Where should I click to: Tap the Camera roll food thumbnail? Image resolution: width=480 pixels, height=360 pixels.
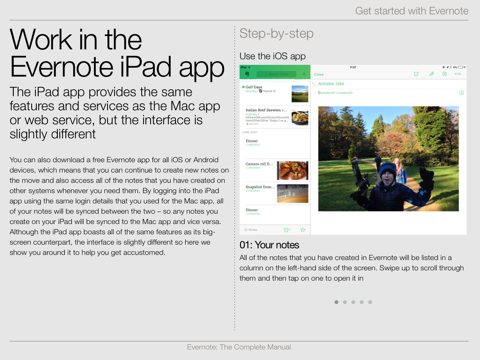tap(293, 170)
